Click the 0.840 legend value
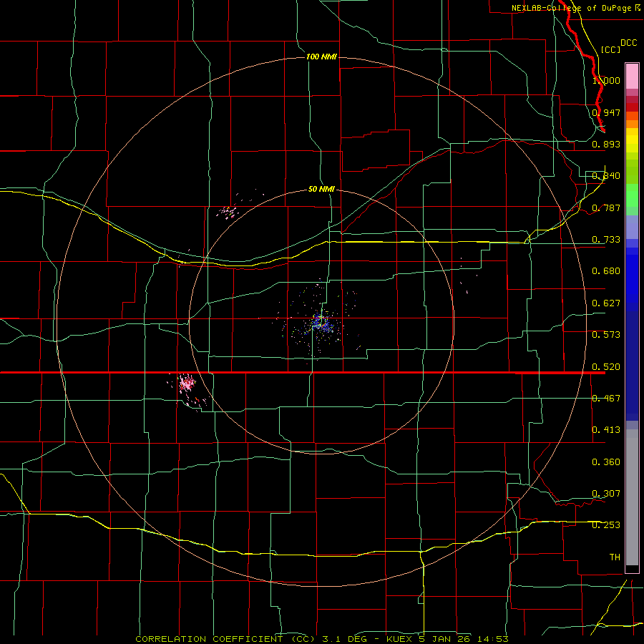This screenshot has width=644, height=644. (x=606, y=176)
